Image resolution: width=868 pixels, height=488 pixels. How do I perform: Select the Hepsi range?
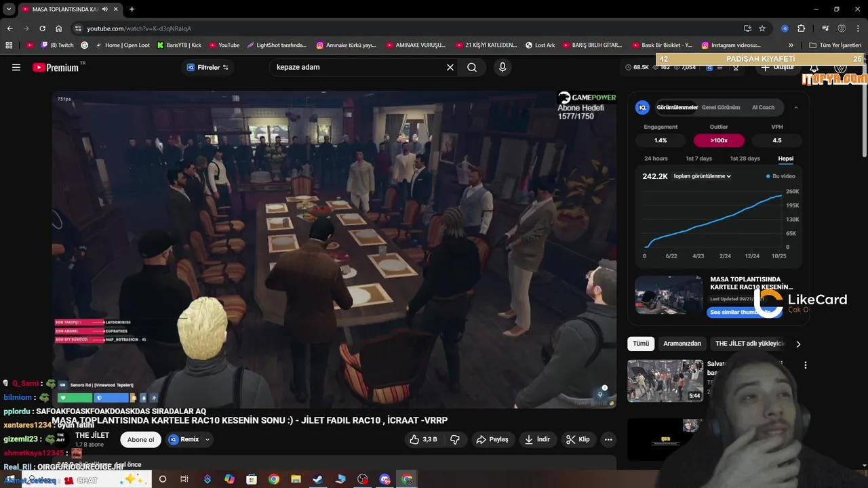[x=785, y=159]
